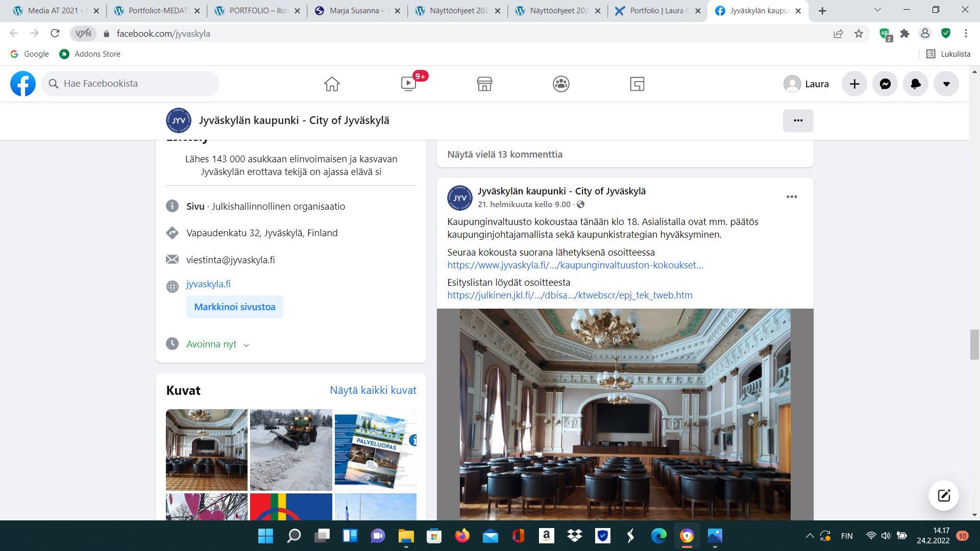Open a new browser tab
The image size is (980, 551).
[822, 11]
